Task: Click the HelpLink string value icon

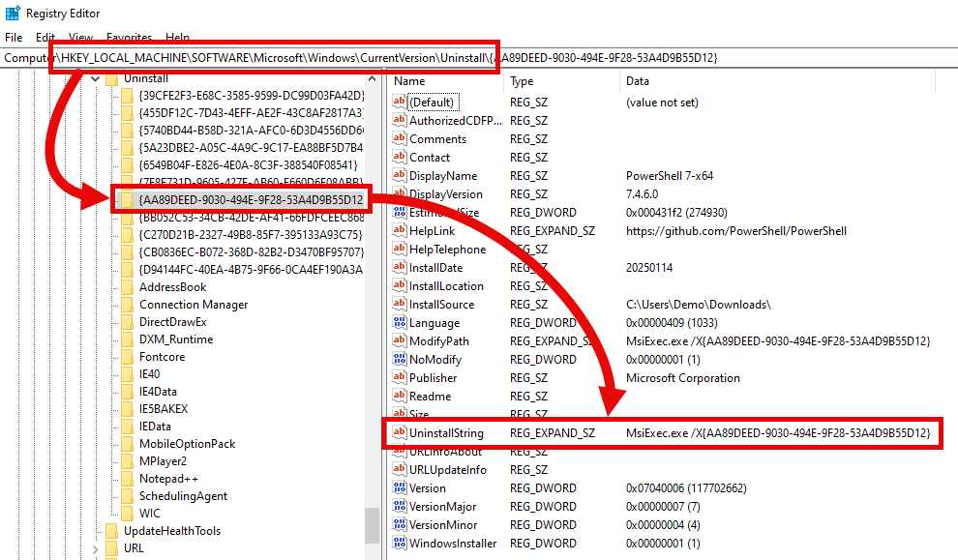Action: pyautogui.click(x=398, y=230)
